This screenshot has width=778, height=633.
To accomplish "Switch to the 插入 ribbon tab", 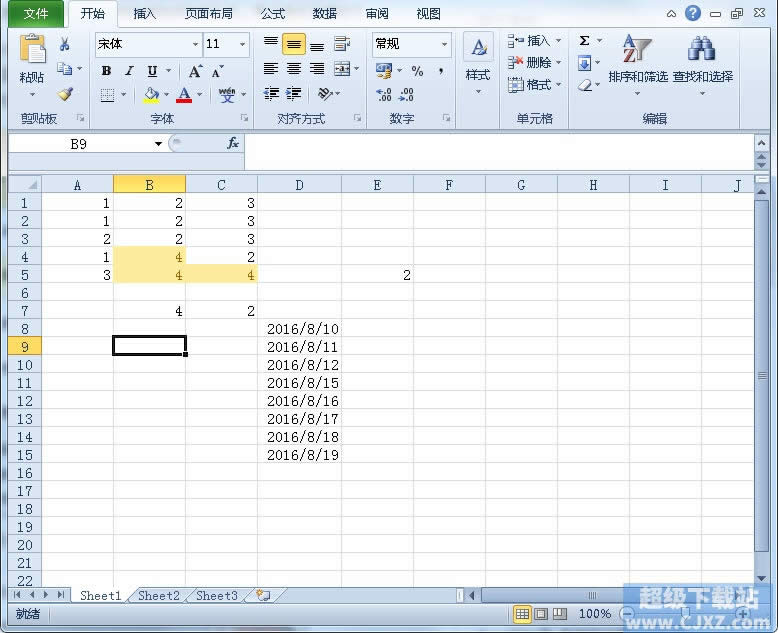I will [145, 14].
